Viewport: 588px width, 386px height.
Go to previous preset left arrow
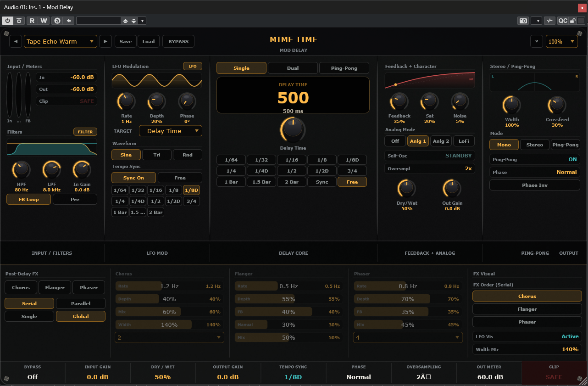click(16, 41)
